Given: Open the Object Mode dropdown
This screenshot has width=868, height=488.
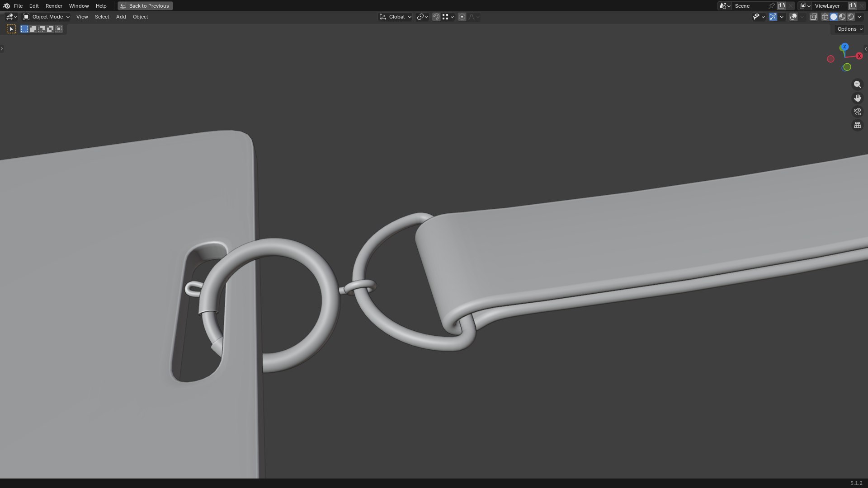Looking at the screenshot, I should [x=46, y=17].
